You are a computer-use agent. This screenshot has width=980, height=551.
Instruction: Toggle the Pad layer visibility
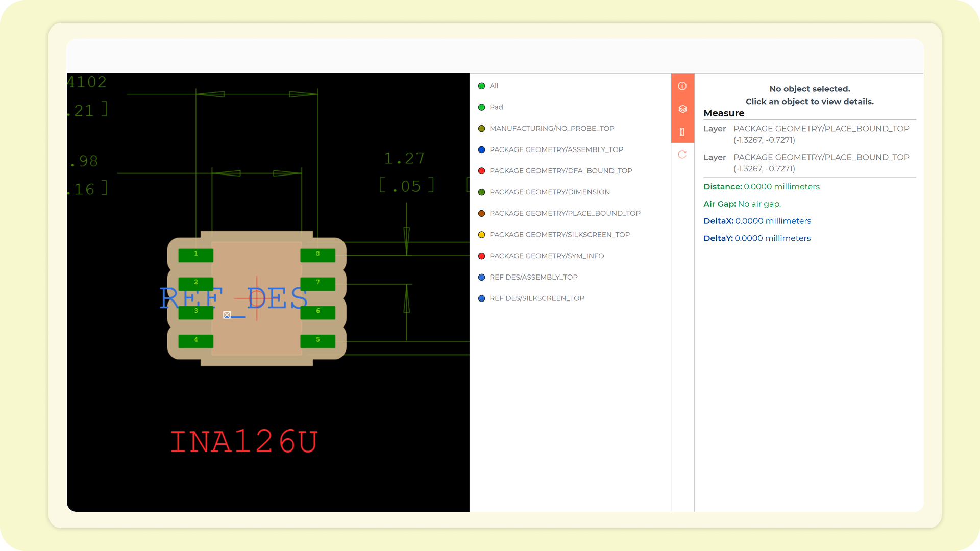[x=491, y=107]
